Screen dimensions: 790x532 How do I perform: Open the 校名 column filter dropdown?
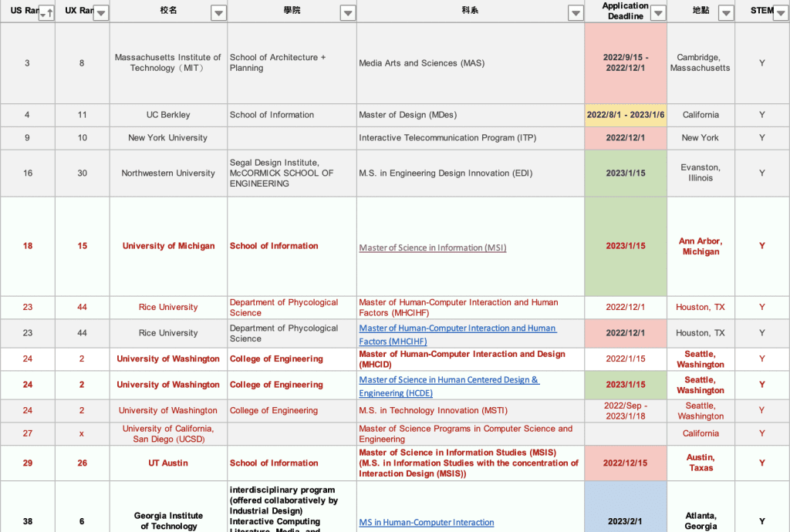coord(218,14)
